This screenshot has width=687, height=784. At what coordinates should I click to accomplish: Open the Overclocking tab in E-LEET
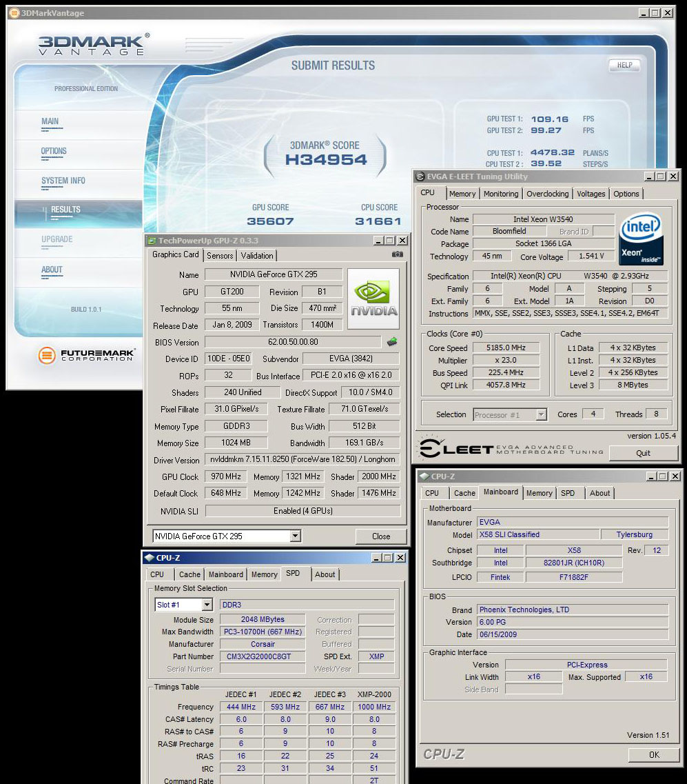pyautogui.click(x=548, y=194)
